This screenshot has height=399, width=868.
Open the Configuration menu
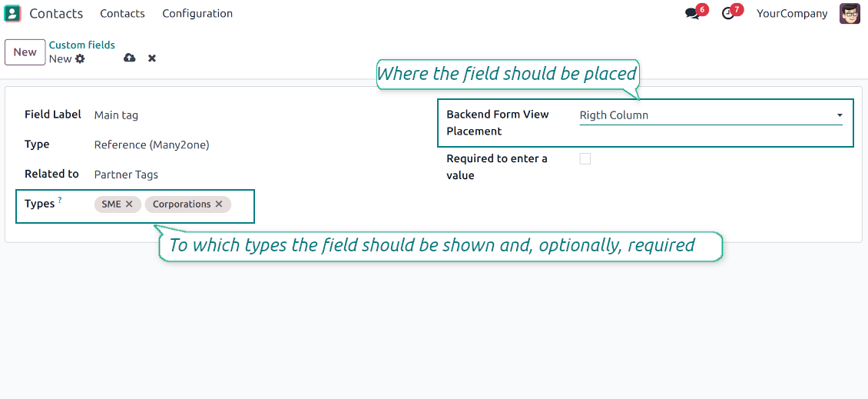click(197, 14)
